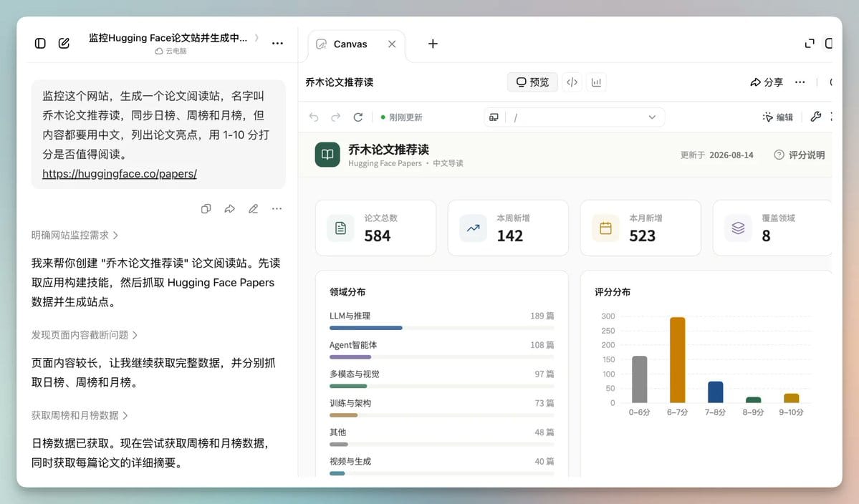859x504 pixels.
Task: Click the 训练与架构 progress bar
Action: [441, 415]
